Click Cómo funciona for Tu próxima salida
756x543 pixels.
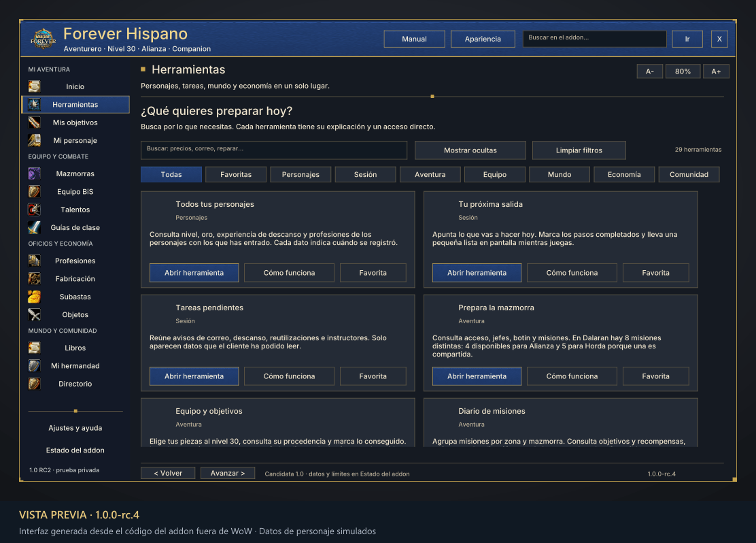tap(572, 273)
